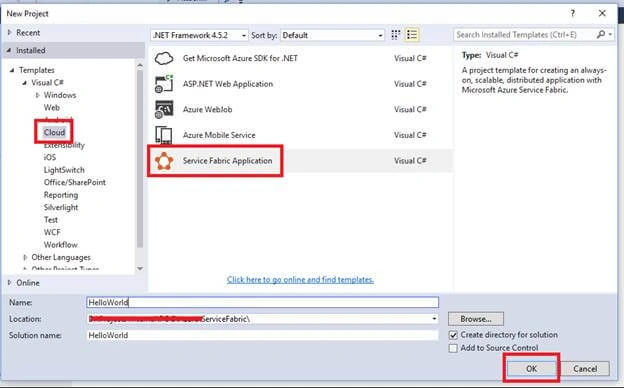
Task: Open the Location path dropdown arrow
Action: coord(434,319)
